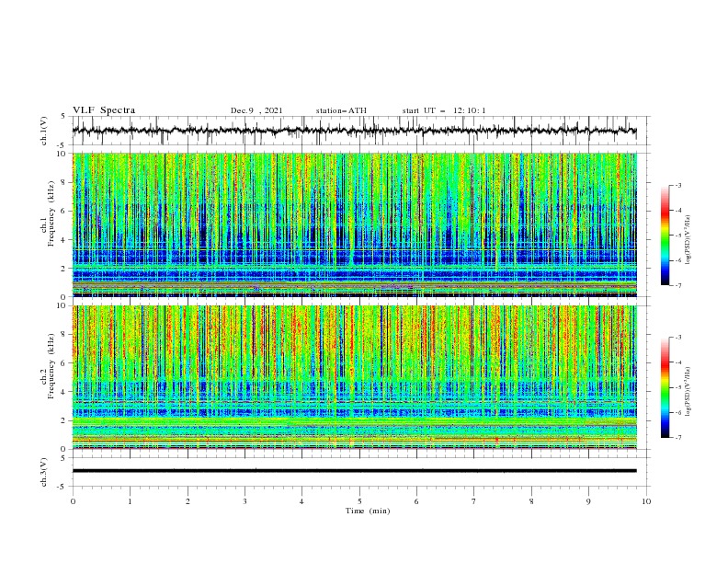
Task: Click the 'VLF Spectra' title text
Action: click(104, 110)
